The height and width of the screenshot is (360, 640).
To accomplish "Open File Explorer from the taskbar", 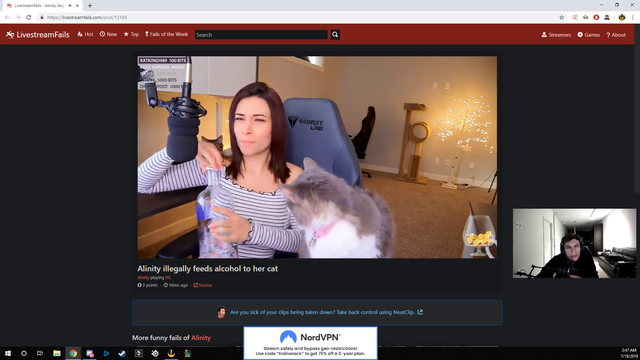I will click(x=57, y=353).
